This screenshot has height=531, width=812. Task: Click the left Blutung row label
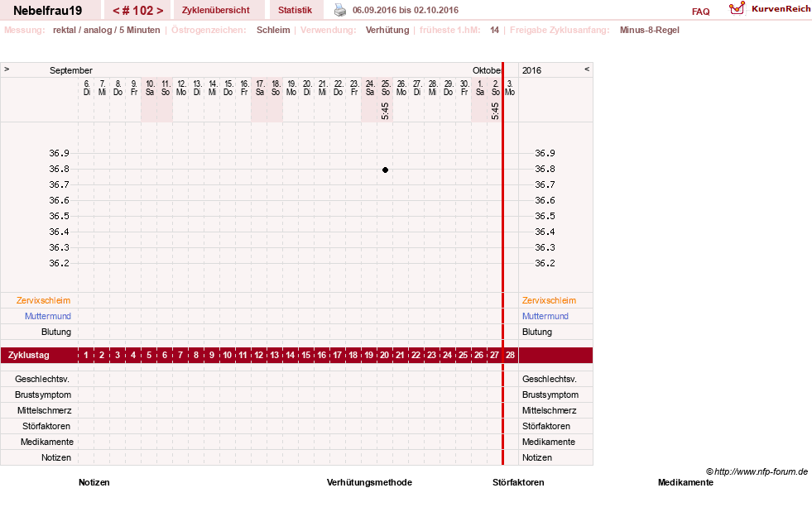(x=56, y=332)
